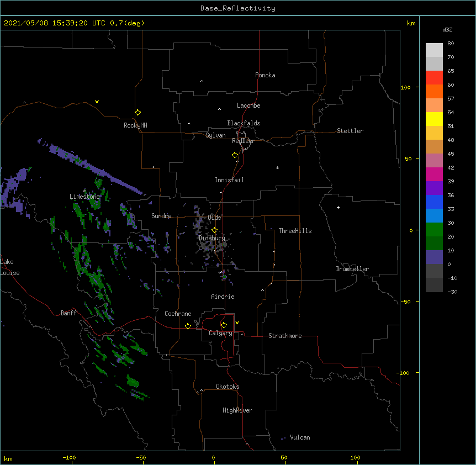Pick the red swatch in dBZ legend
Image resolution: width=476 pixels, height=465 pixels.
[x=434, y=77]
